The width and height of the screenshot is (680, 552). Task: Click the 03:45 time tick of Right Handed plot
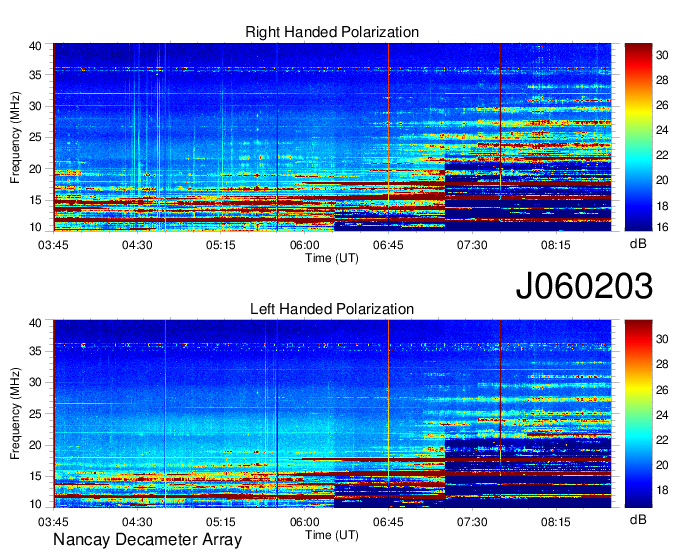[53, 245]
